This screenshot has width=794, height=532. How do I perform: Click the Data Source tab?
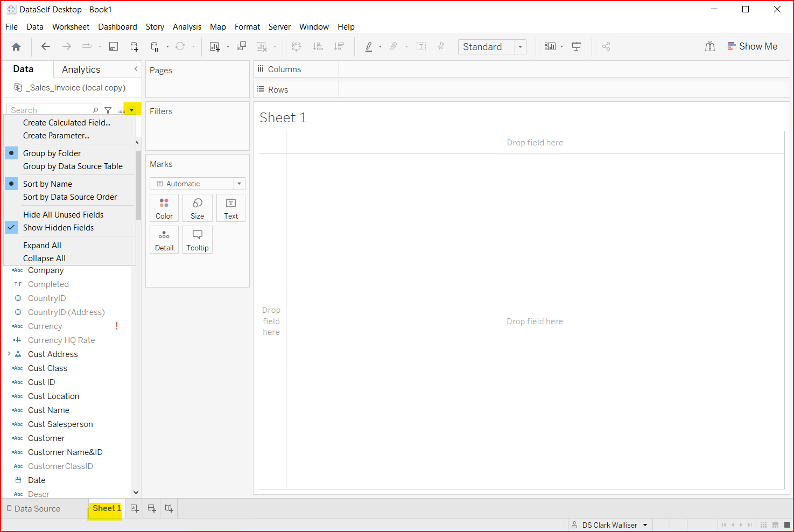(x=33, y=509)
